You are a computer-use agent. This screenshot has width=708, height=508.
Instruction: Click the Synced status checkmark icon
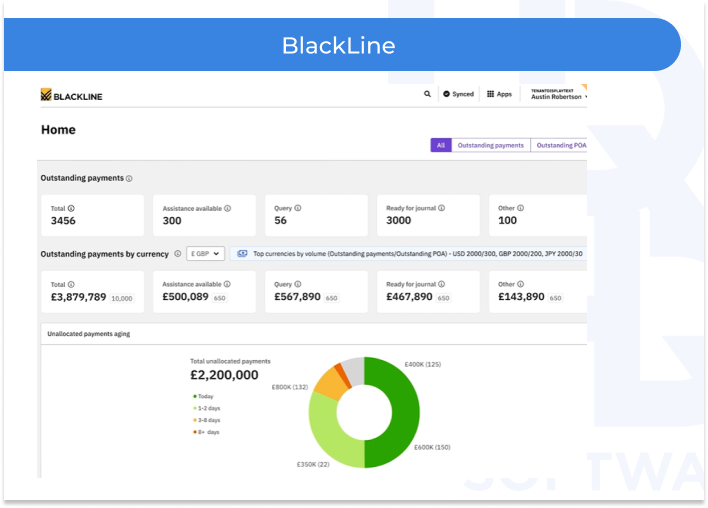point(446,94)
